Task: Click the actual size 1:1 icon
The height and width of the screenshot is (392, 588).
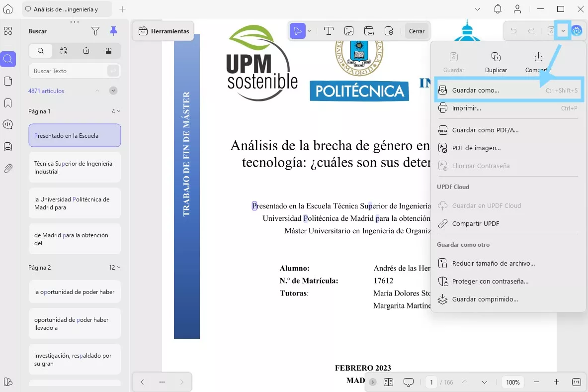Action: coord(577,382)
